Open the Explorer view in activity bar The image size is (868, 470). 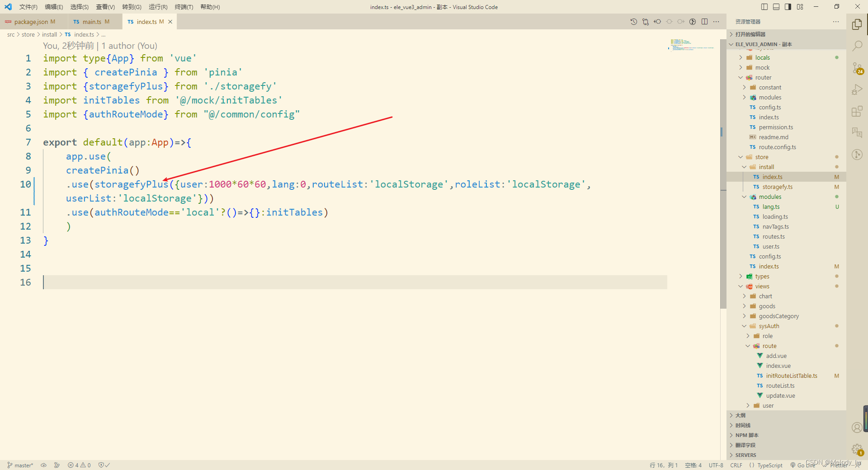click(x=857, y=24)
